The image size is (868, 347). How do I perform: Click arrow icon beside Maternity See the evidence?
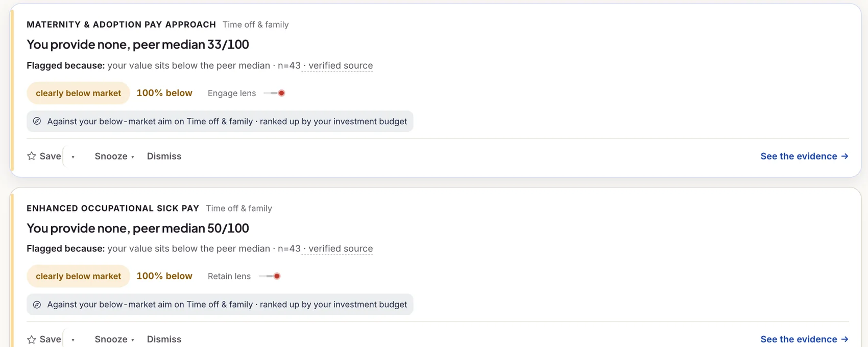coord(845,156)
